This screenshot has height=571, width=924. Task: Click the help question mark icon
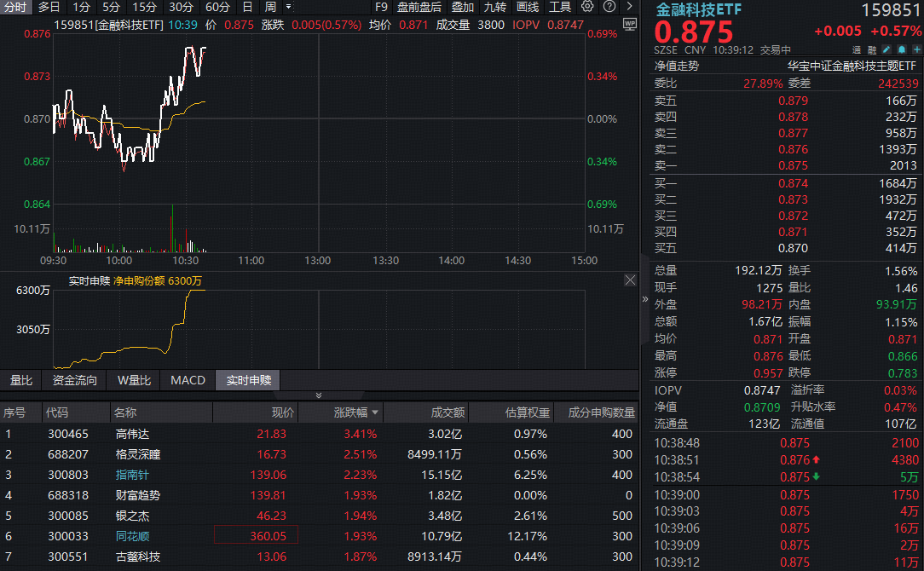point(608,7)
